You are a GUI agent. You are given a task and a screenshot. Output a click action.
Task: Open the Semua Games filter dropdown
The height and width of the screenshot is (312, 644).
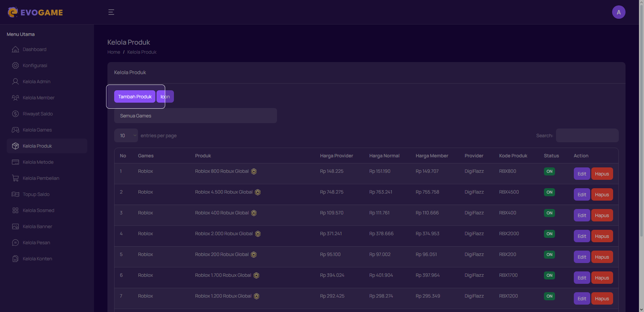pos(195,116)
